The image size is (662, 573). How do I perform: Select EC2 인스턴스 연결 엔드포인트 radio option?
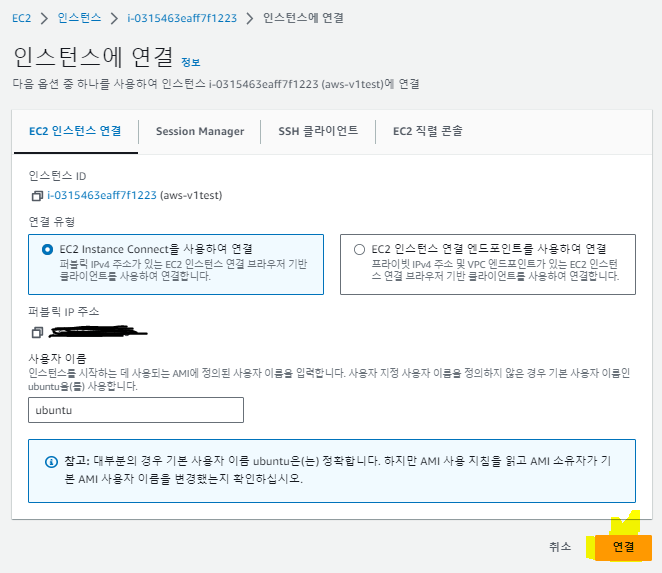359,250
